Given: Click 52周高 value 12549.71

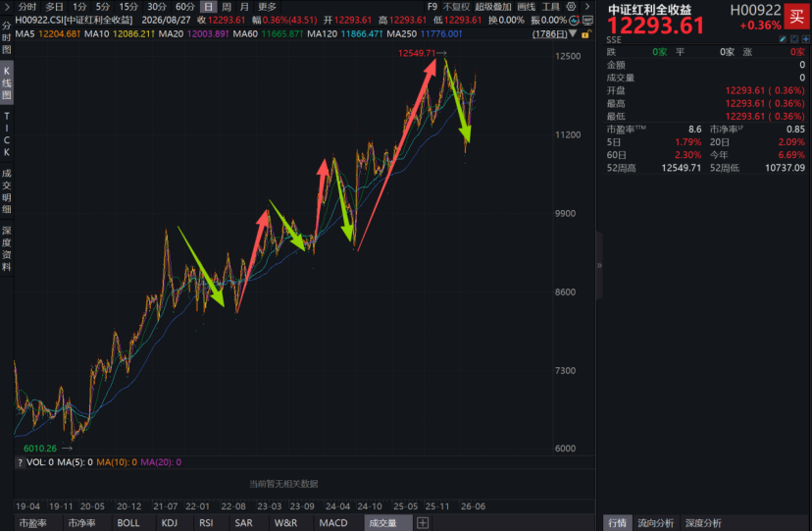Looking at the screenshot, I should [x=681, y=168].
